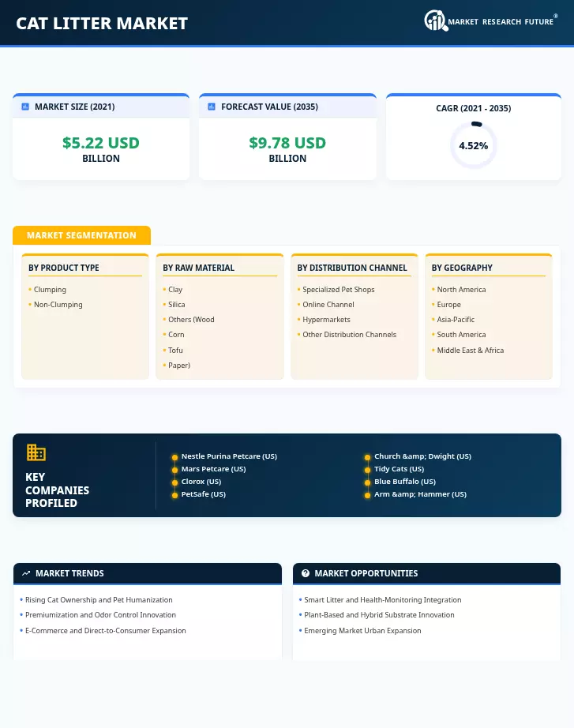Click the Corn raw material item
The image size is (574, 728).
point(176,334)
